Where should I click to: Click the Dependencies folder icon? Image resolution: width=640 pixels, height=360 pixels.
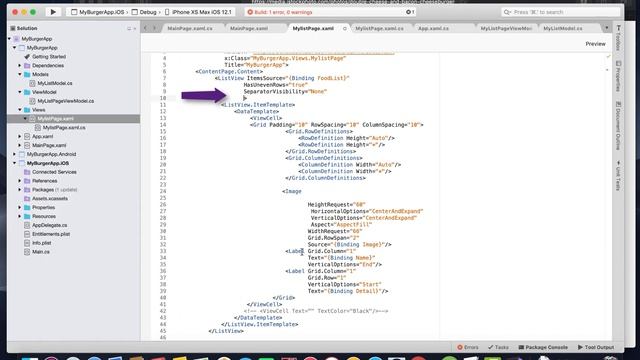coord(27,65)
